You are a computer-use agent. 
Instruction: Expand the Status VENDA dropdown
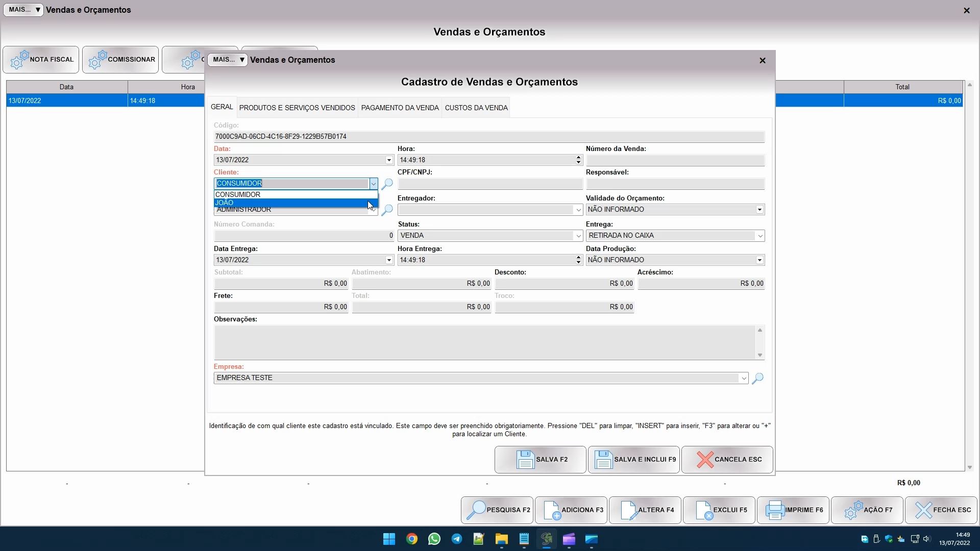(578, 236)
